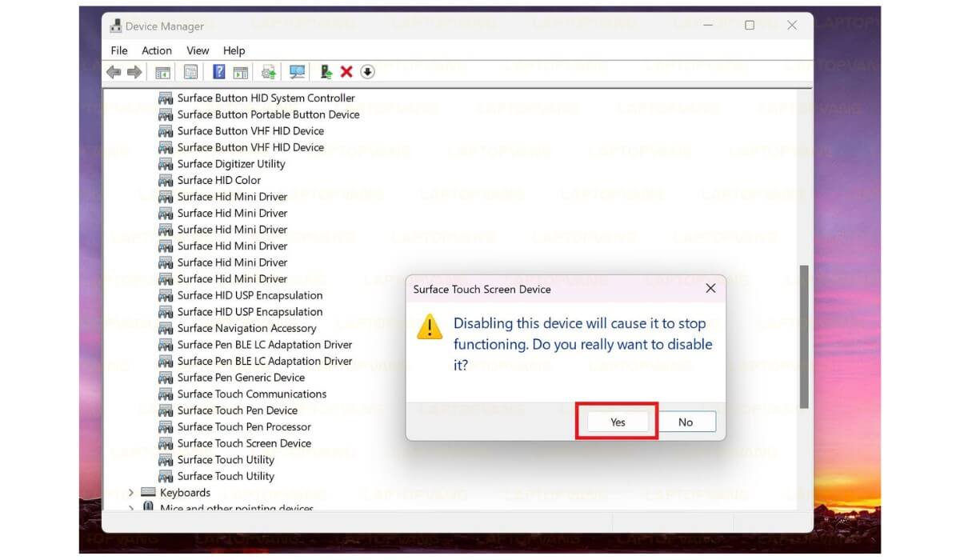Screen dimensions: 960x560
Task: Click the blue Help question mark icon
Action: point(218,72)
